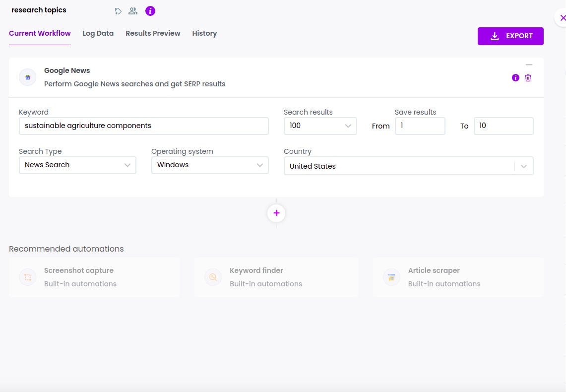View info for the Google News step

coord(515,77)
